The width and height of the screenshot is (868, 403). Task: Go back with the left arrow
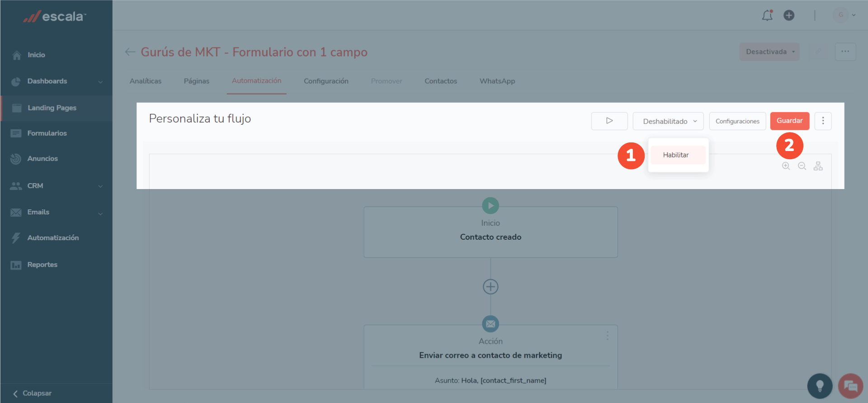point(130,52)
